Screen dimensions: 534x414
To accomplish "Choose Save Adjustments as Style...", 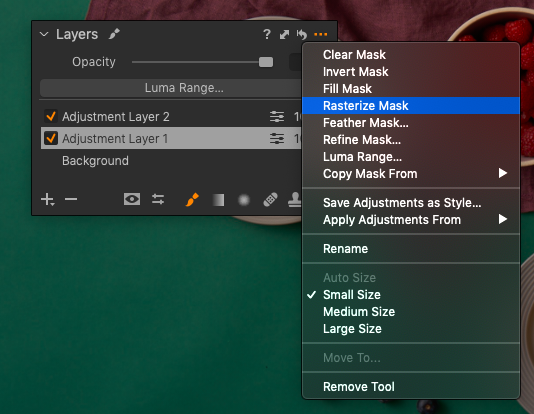I will 411,203.
